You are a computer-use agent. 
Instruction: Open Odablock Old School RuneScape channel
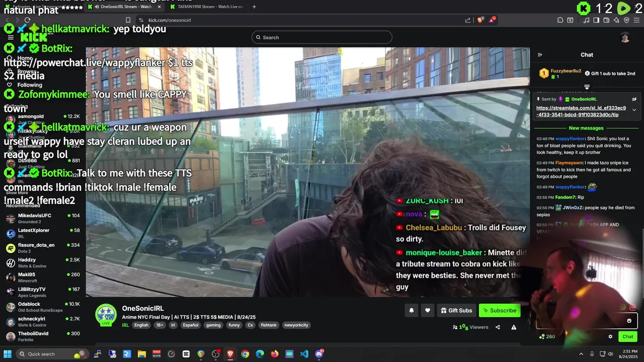pyautogui.click(x=43, y=307)
